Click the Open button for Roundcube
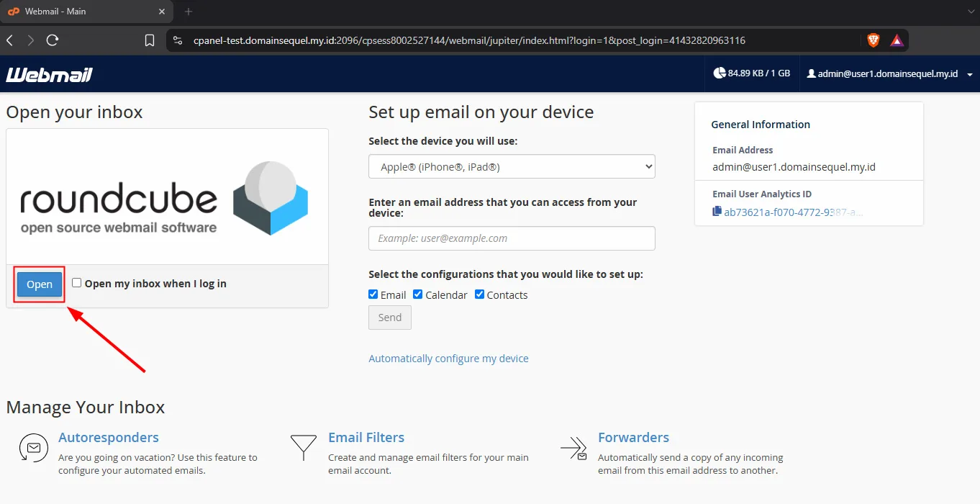This screenshot has width=980, height=504. pyautogui.click(x=40, y=284)
